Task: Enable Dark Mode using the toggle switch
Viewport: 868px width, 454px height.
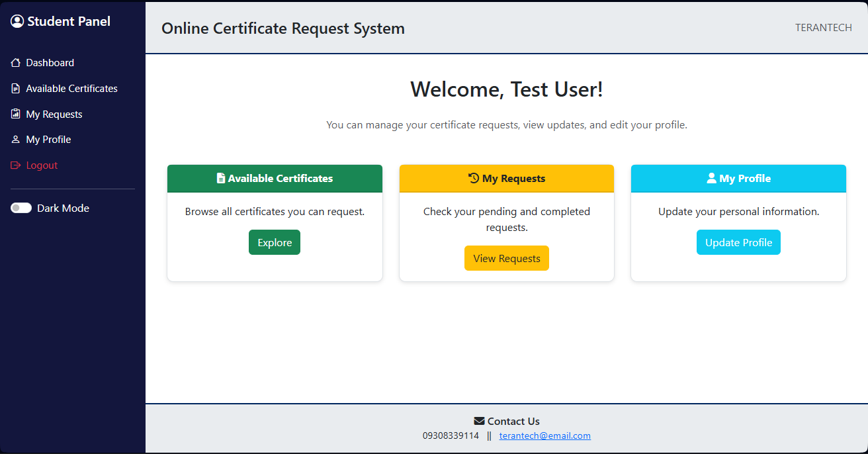Action: 21,208
